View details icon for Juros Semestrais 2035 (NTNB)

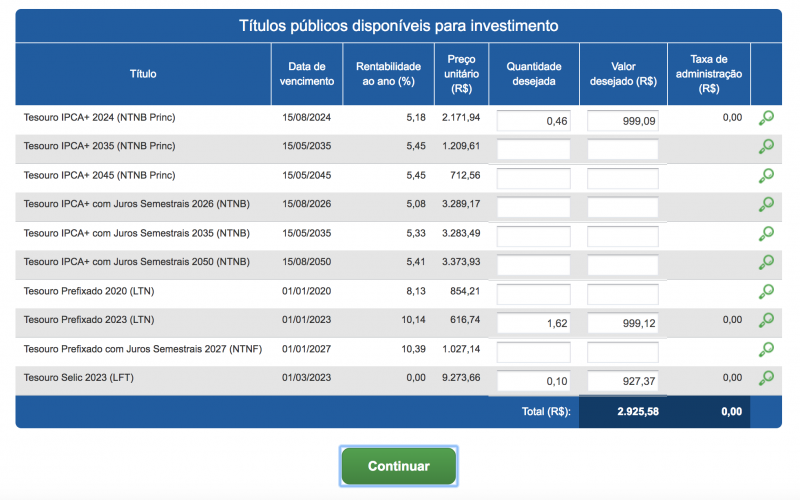[x=766, y=234]
